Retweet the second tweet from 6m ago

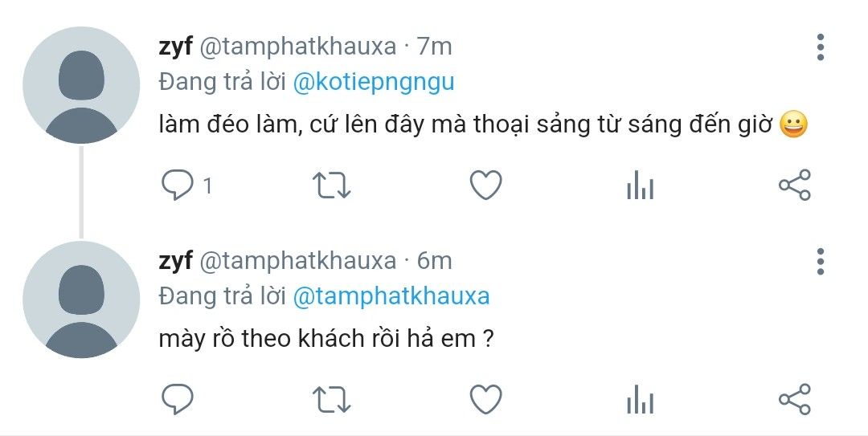[331, 399]
